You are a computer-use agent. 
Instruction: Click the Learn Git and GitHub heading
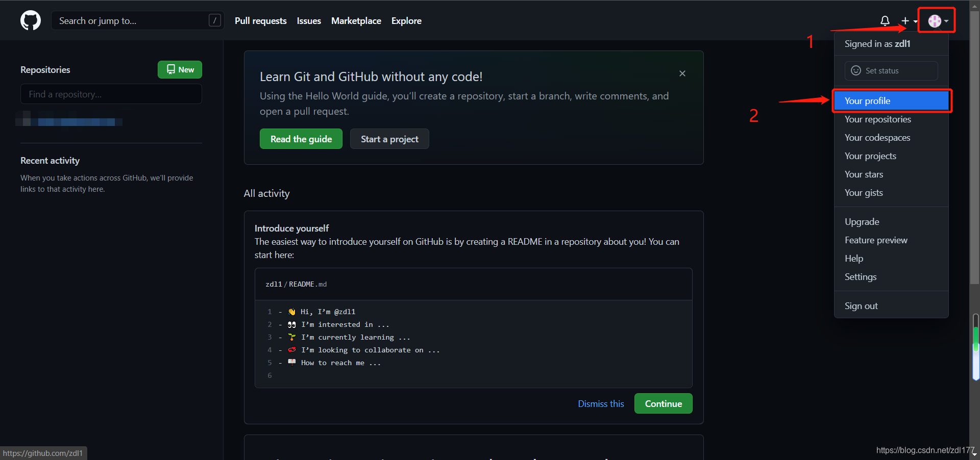coord(371,76)
